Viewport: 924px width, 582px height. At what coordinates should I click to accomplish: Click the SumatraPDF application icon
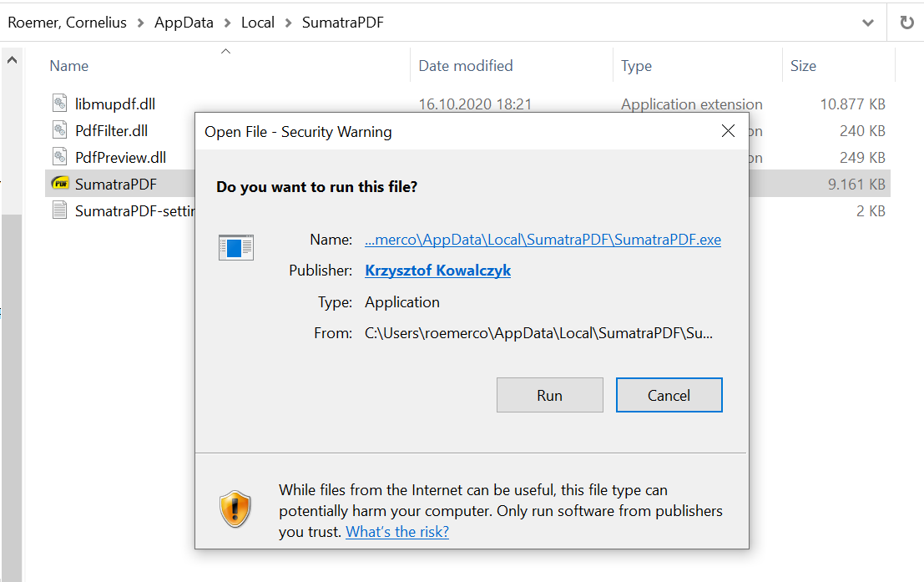(x=60, y=184)
